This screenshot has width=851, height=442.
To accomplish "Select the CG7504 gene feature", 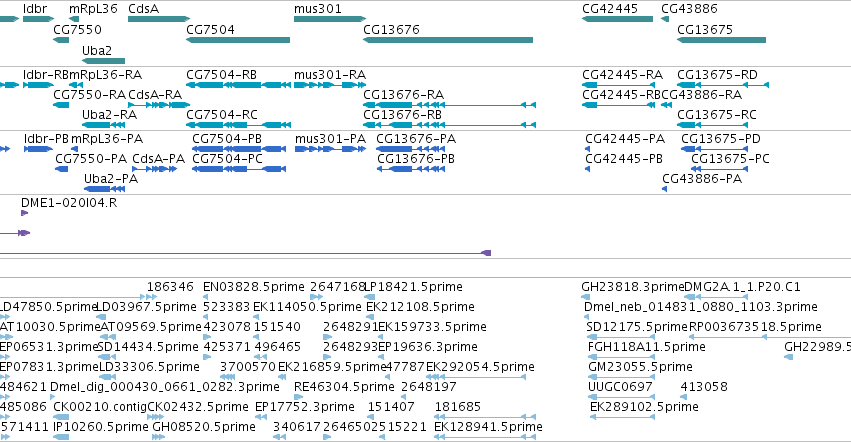I will pos(238,40).
